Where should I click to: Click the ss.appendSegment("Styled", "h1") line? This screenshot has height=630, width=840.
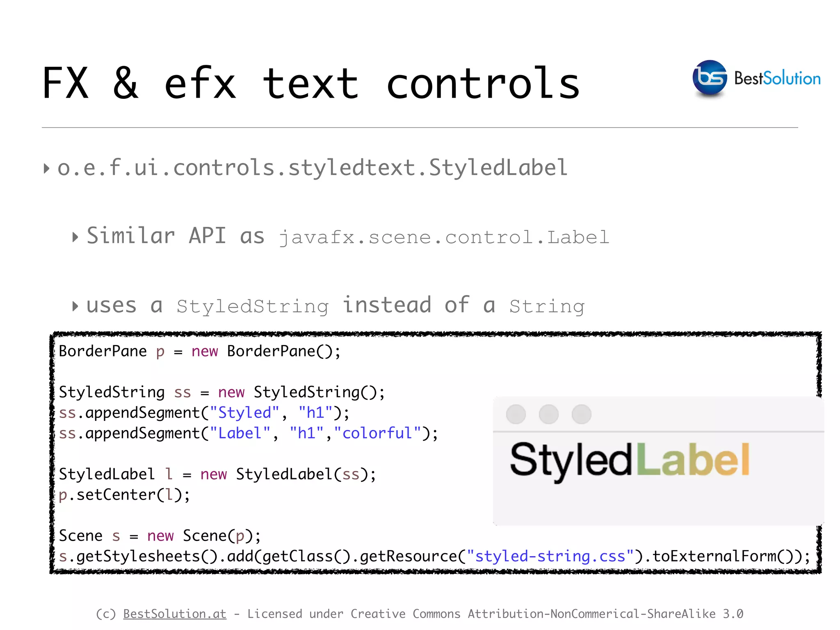pos(204,413)
